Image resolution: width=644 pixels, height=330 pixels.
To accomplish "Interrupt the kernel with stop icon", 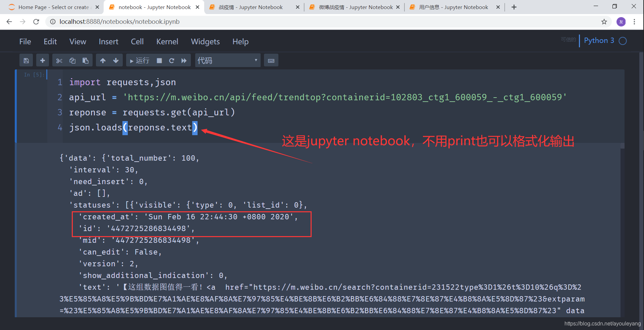I will pos(159,61).
